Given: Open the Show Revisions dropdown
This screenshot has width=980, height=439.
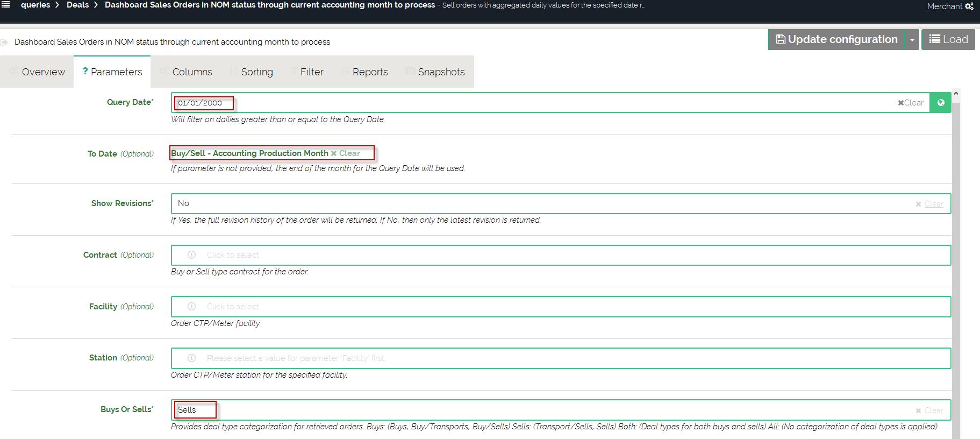Looking at the screenshot, I should coord(538,203).
